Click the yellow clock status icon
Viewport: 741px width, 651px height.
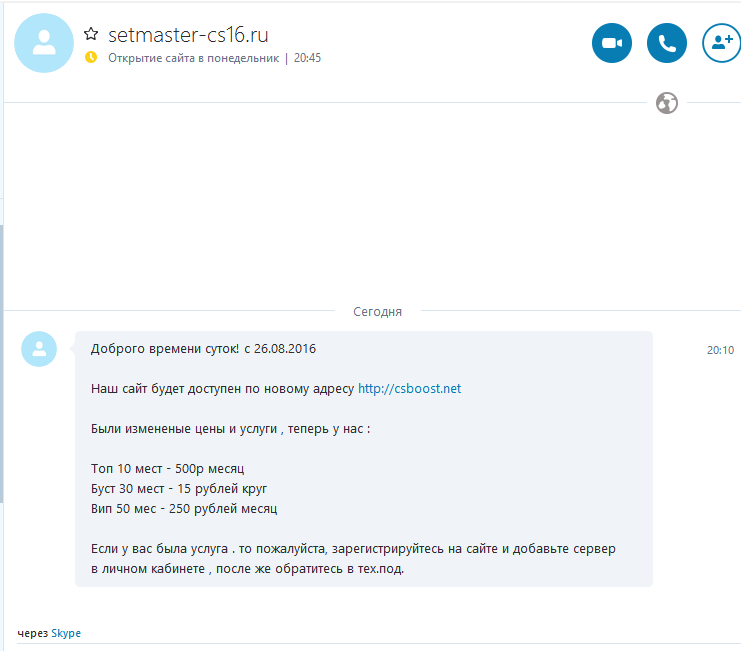pos(91,58)
